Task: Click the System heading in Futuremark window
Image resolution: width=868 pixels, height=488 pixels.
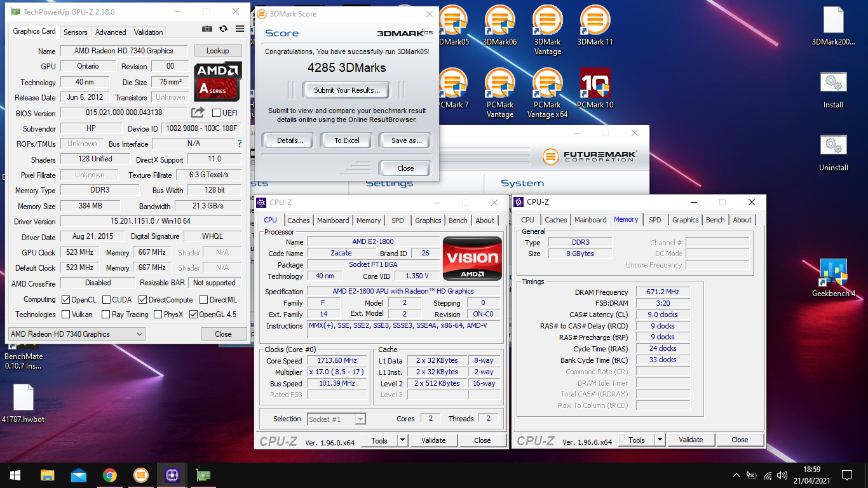Action: (x=522, y=183)
